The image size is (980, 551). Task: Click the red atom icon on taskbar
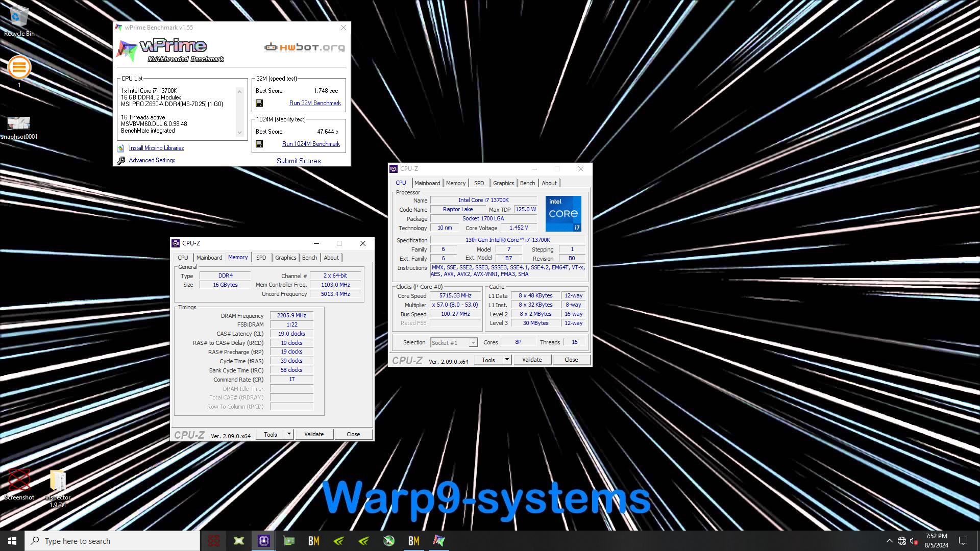[214, 541]
